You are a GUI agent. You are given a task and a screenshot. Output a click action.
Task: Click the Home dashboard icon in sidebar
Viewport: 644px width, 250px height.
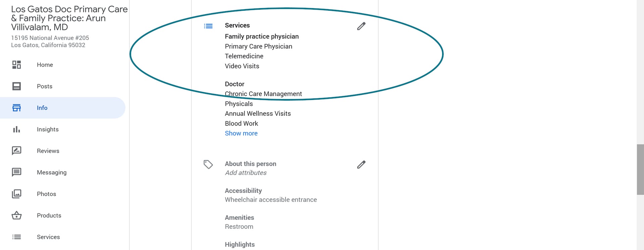coord(16,65)
